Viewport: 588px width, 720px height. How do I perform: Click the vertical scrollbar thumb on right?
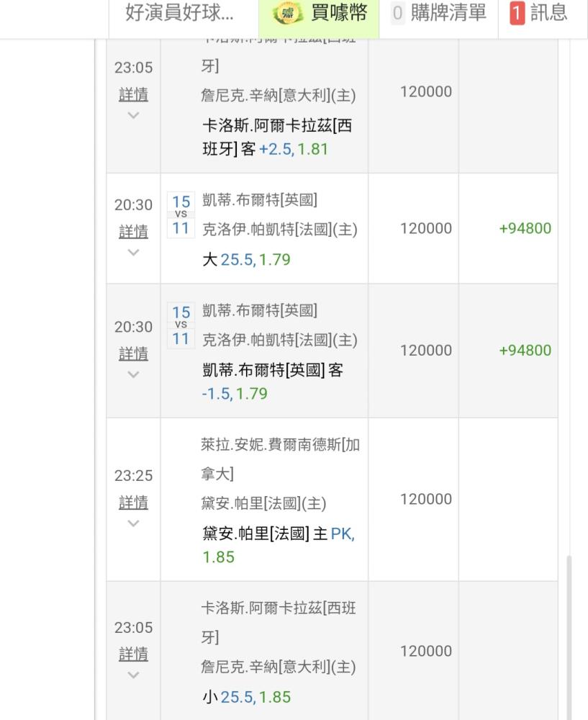[x=569, y=637]
